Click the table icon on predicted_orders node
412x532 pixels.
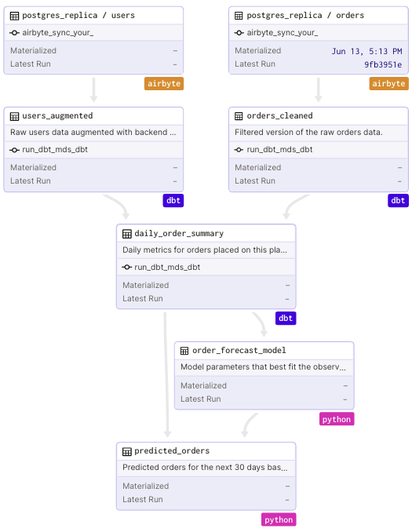126,451
